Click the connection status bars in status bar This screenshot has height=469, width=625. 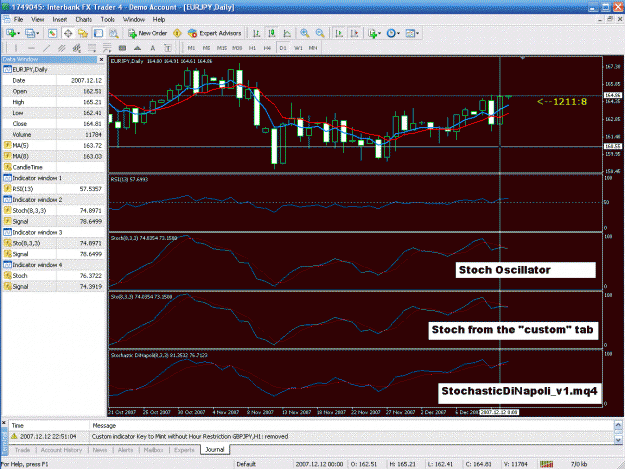click(546, 464)
